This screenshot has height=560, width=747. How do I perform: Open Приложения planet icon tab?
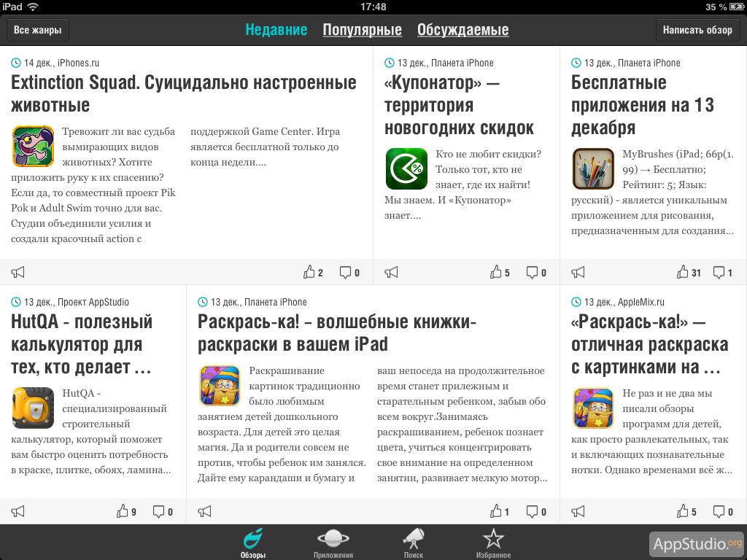tap(333, 543)
